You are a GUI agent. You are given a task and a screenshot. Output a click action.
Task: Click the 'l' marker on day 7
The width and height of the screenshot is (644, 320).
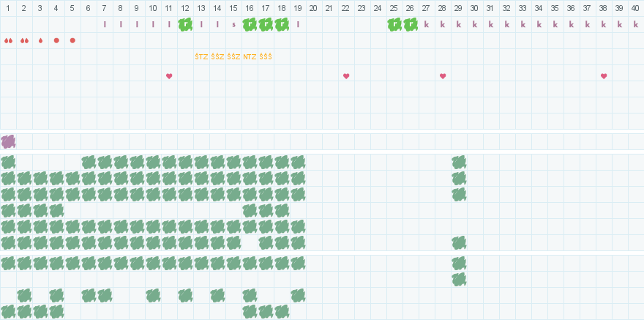click(105, 24)
